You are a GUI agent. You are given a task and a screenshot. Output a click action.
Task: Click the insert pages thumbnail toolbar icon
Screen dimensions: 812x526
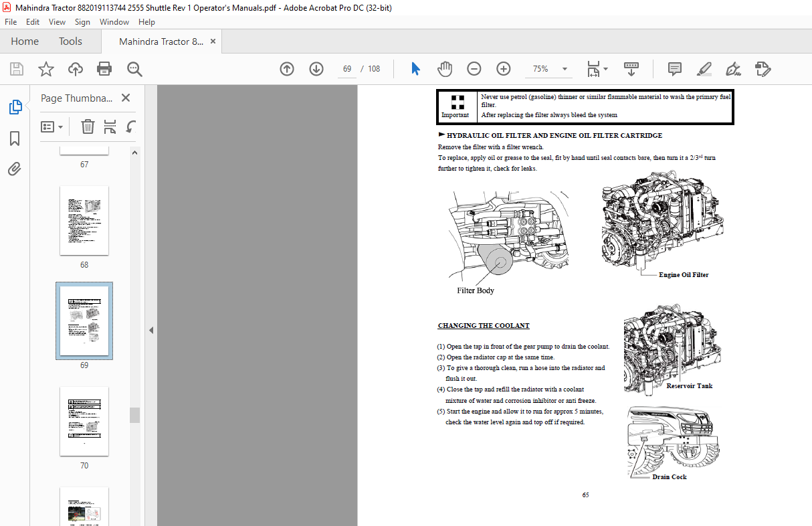tap(110, 126)
